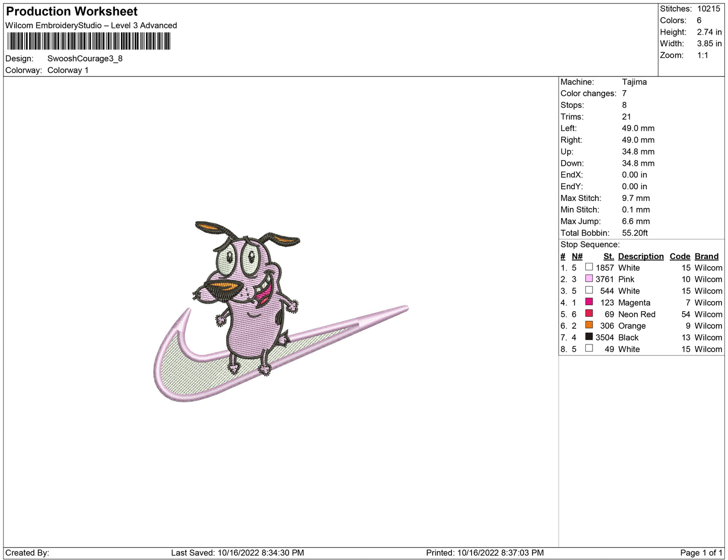Image resolution: width=728 pixels, height=560 pixels.
Task: Click the "N#" column header
Action: pos(577,256)
